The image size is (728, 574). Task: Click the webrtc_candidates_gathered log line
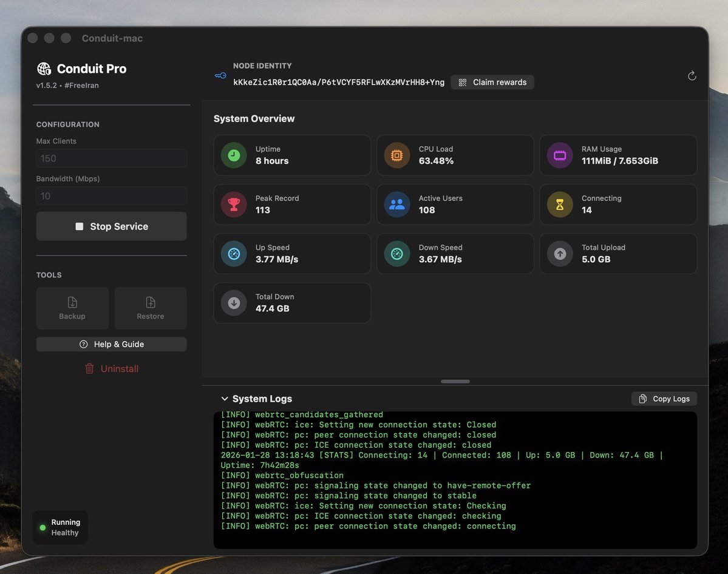[302, 414]
